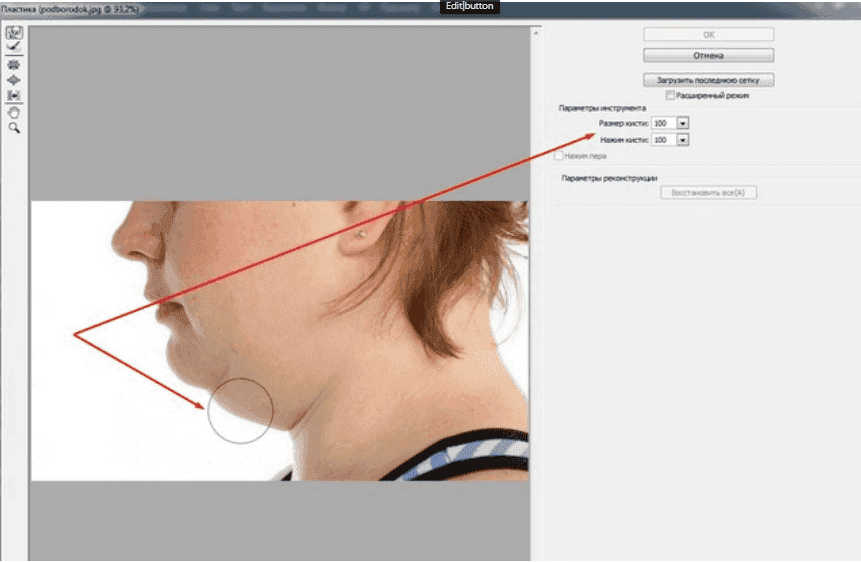Viewport: 861px width, 562px height.
Task: Toggle the Нажим пера checkbox
Action: click(559, 156)
